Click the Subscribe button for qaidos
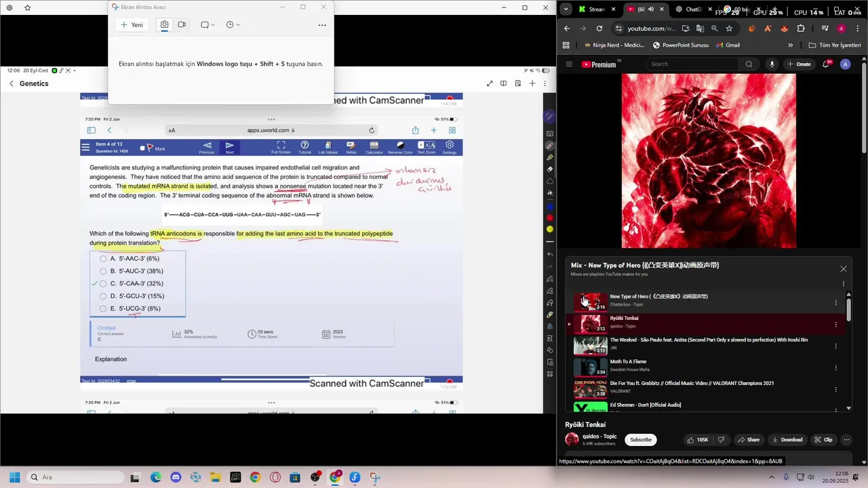This screenshot has width=868, height=488. [x=640, y=440]
